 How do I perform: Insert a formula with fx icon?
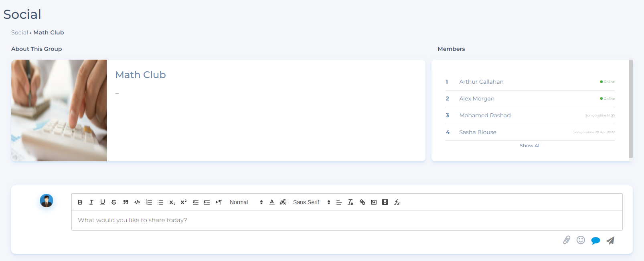pos(397,202)
